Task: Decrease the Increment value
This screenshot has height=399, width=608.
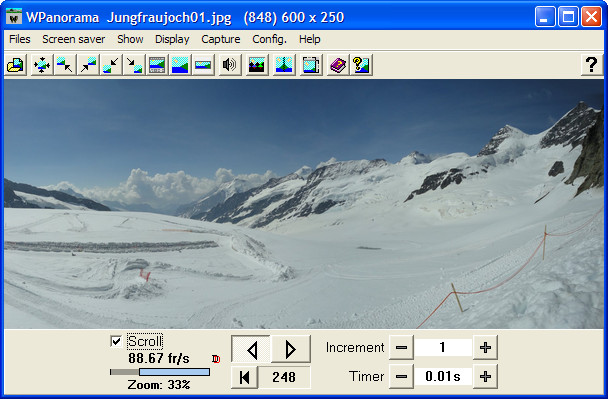Action: 401,347
